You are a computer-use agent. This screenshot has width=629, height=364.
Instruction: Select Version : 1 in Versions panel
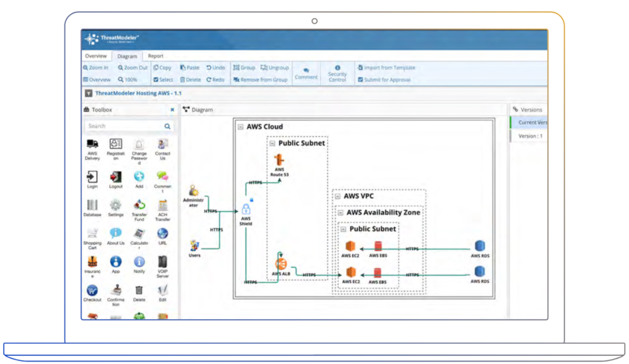point(529,136)
